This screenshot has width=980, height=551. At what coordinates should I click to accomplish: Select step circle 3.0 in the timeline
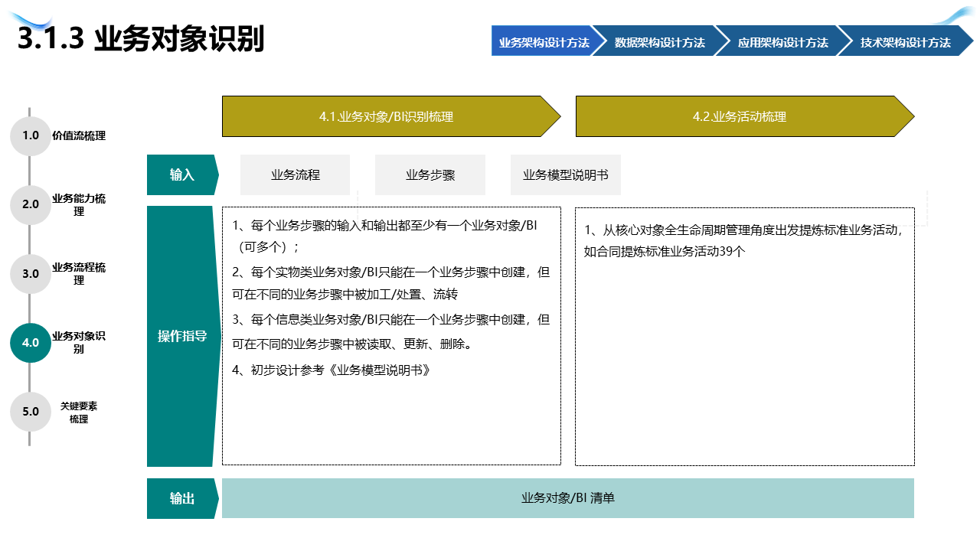[31, 273]
